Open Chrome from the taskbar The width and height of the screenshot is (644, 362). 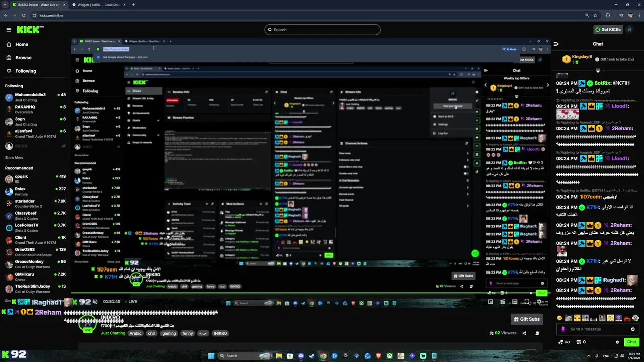(x=323, y=356)
